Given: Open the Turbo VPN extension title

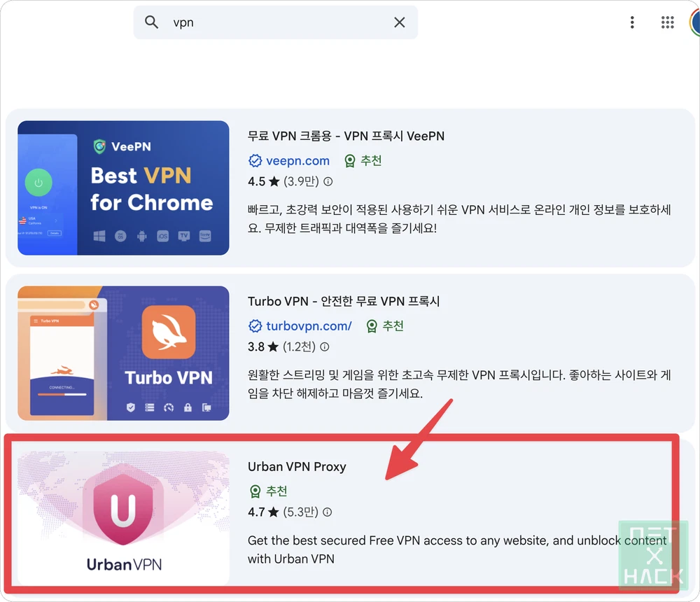Looking at the screenshot, I should 344,302.
